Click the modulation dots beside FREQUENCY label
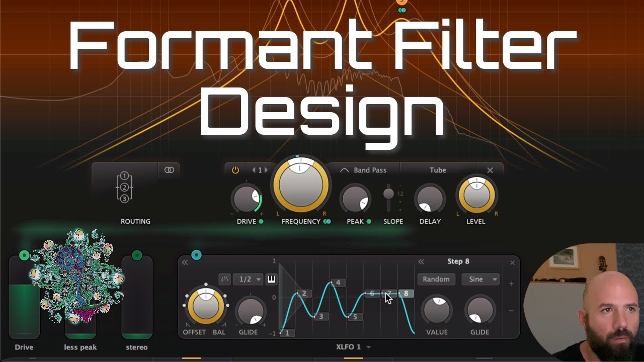 328,222
